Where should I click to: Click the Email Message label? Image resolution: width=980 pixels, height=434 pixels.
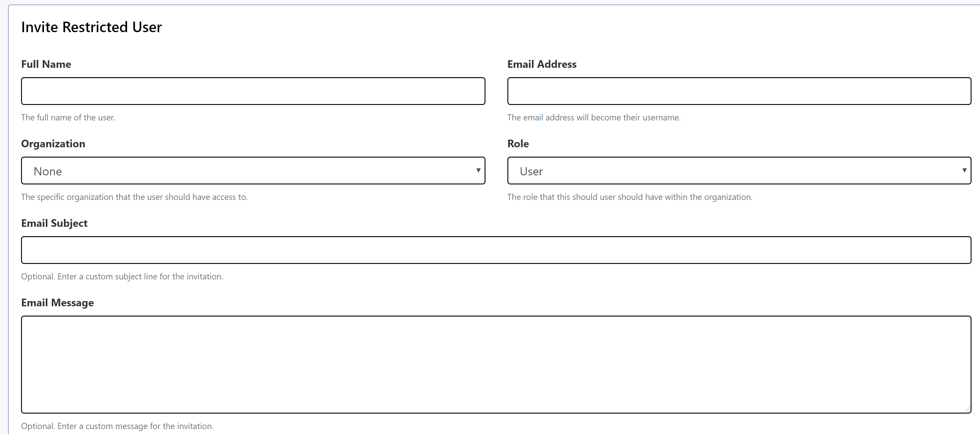pyautogui.click(x=57, y=302)
